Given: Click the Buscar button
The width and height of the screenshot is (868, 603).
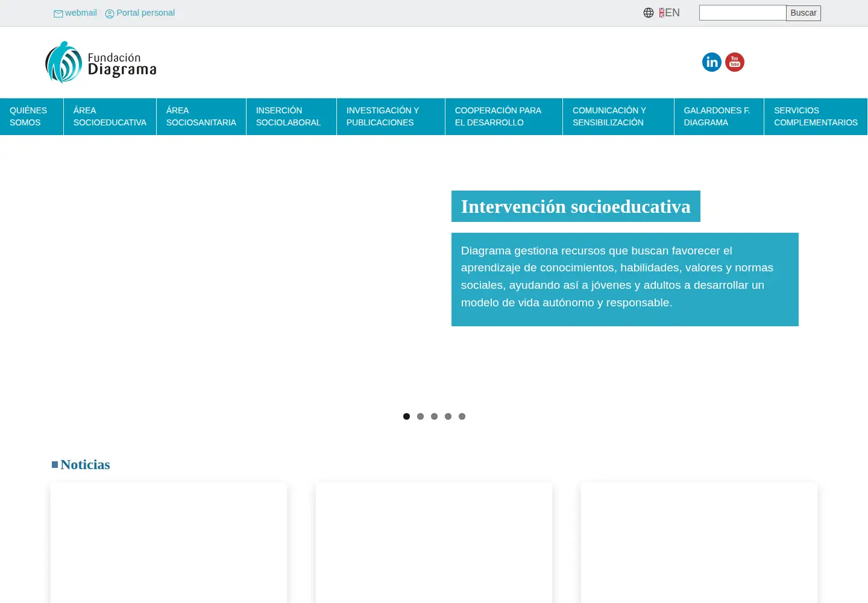Looking at the screenshot, I should (x=803, y=13).
